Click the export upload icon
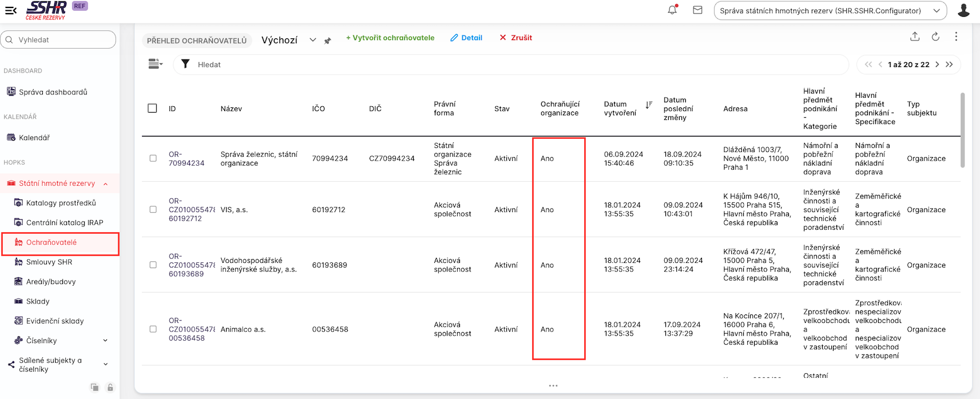The height and width of the screenshot is (399, 980). point(915,37)
